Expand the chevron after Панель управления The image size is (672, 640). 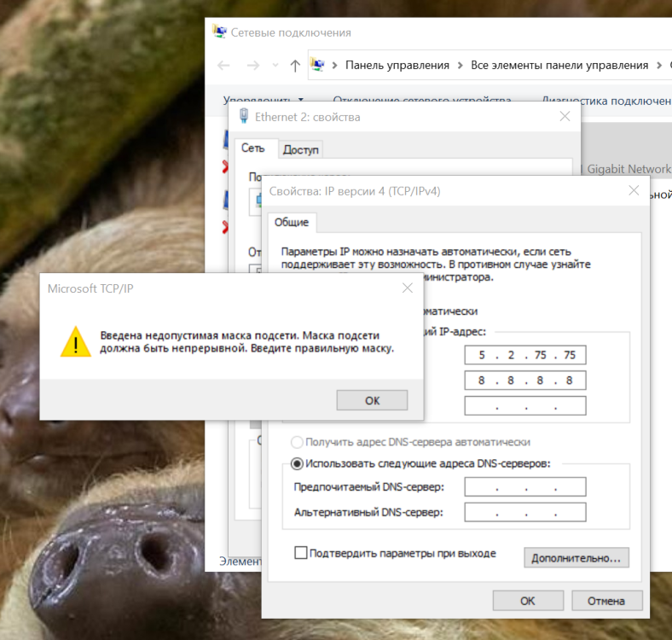click(x=461, y=65)
